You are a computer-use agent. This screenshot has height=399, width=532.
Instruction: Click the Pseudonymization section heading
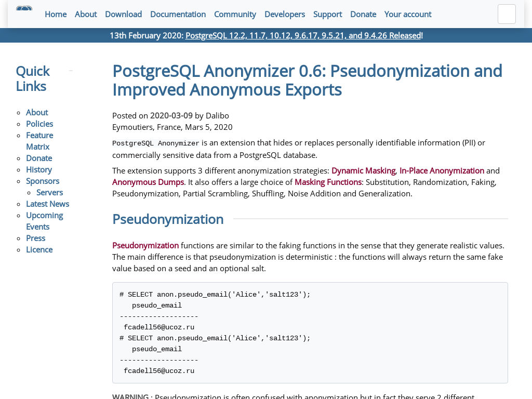click(168, 219)
